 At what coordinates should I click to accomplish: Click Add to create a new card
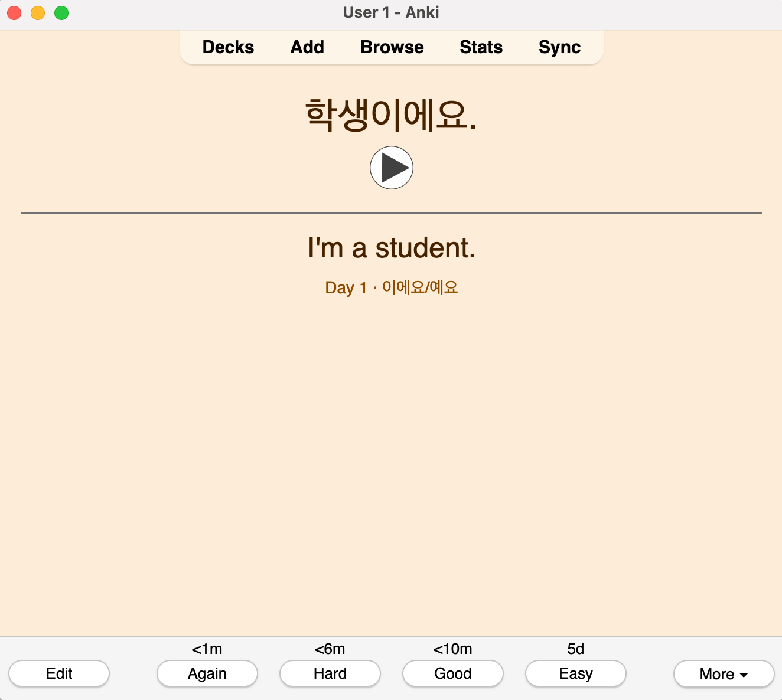point(307,47)
